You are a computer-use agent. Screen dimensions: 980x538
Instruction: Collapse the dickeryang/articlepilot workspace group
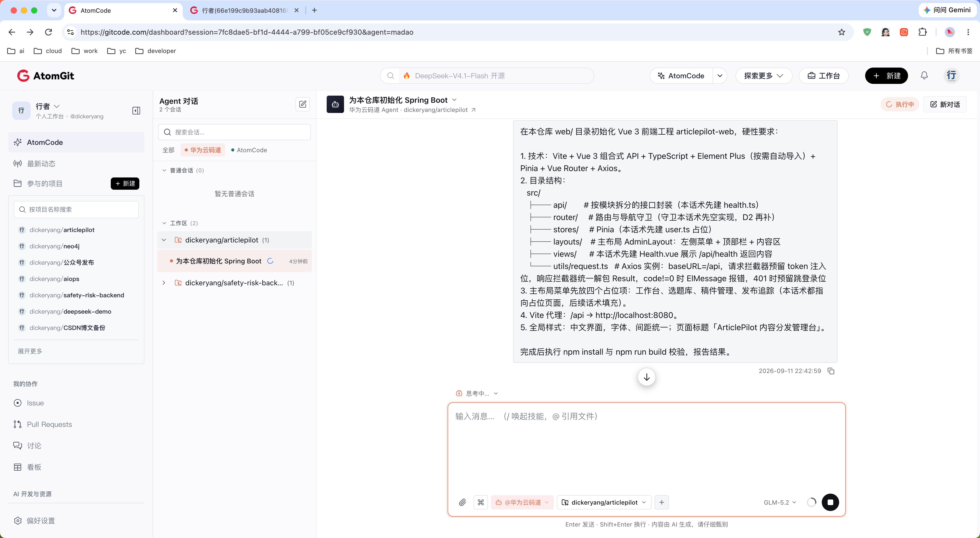coord(164,240)
